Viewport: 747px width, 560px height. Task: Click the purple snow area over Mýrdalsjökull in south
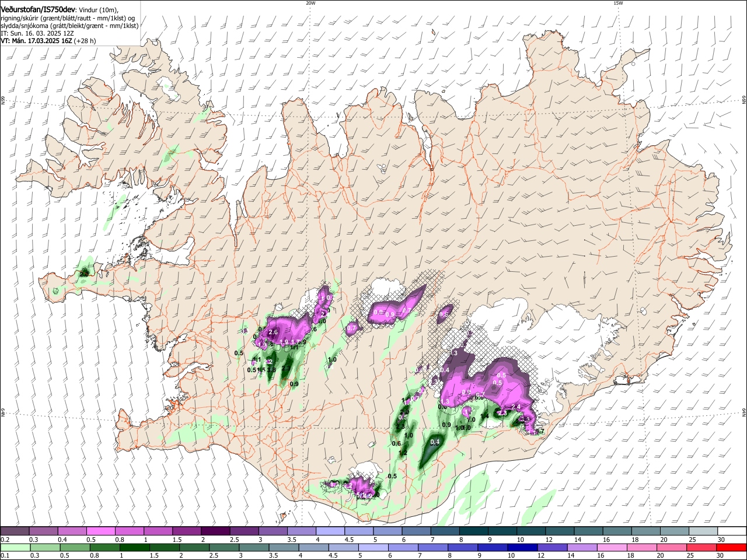pyautogui.click(x=362, y=487)
